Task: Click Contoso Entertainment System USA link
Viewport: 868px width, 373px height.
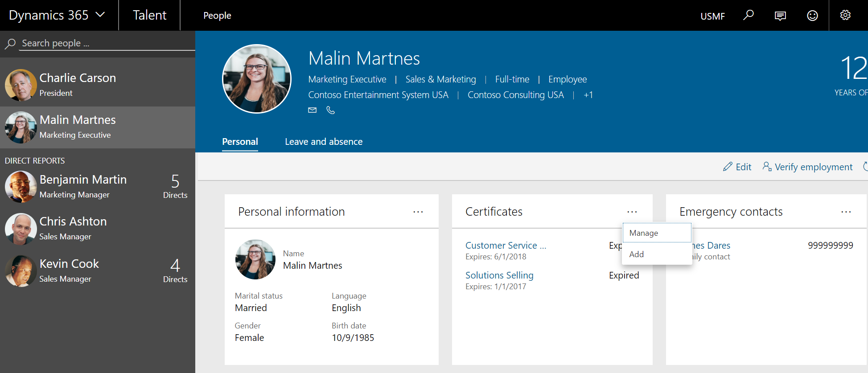Action: point(378,95)
